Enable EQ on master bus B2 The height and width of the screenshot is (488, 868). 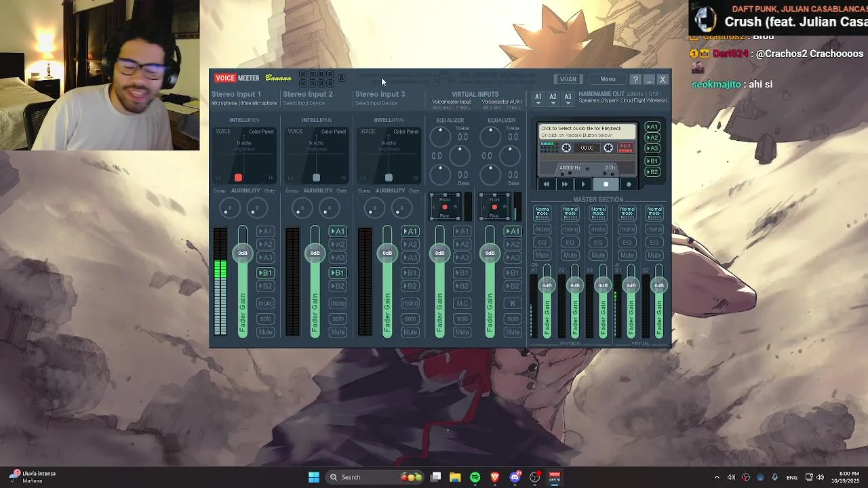click(654, 242)
